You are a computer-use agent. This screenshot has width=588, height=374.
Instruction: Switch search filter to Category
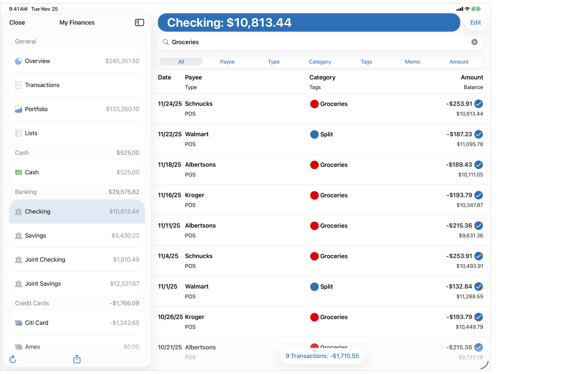pyautogui.click(x=320, y=61)
